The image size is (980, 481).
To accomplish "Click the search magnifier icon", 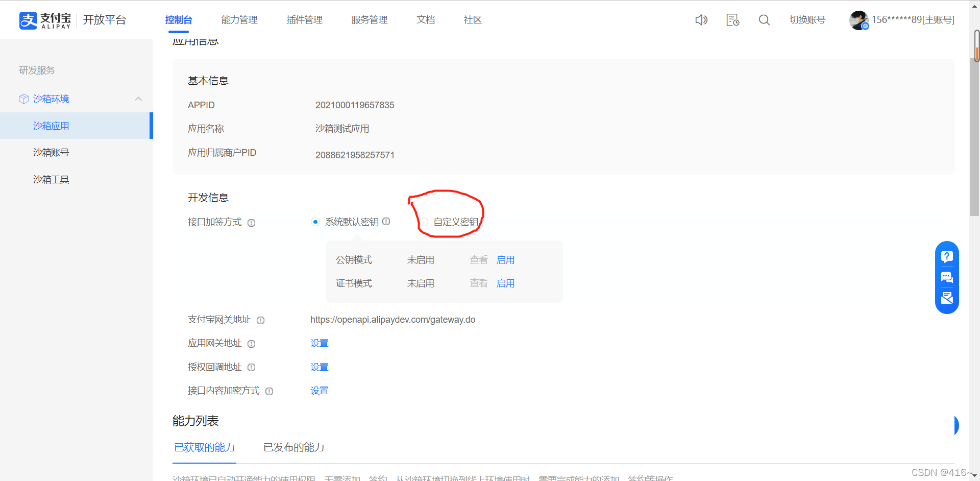I will point(764,20).
